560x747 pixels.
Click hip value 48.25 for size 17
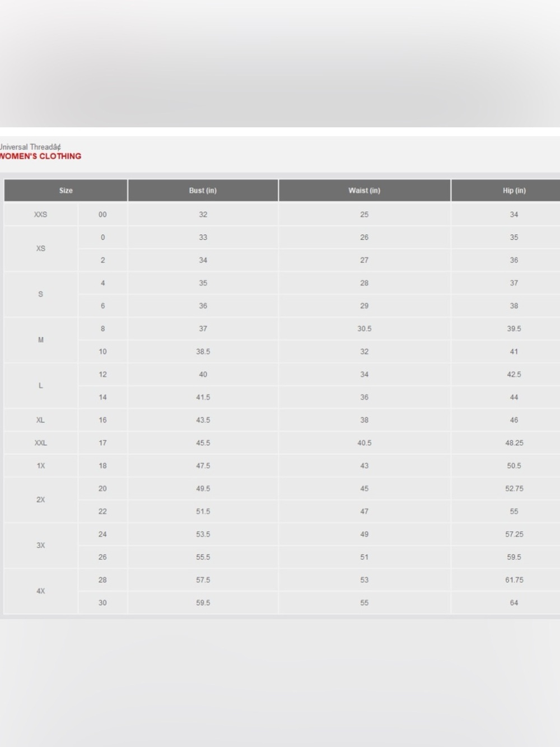[x=506, y=443]
